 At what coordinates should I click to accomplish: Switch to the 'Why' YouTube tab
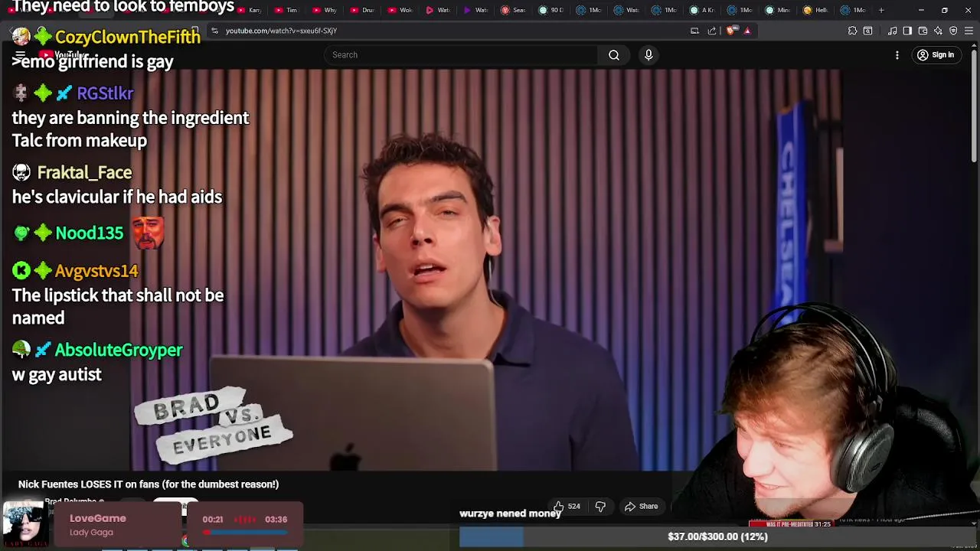tap(325, 10)
